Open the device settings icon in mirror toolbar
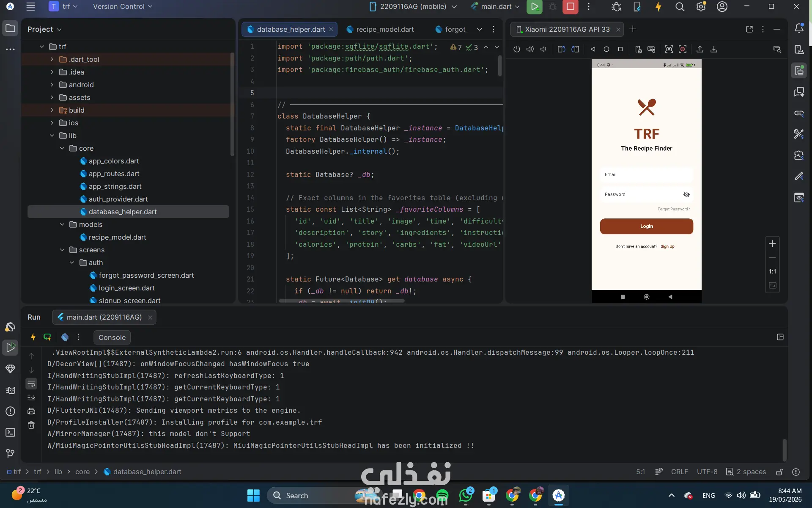Screen dimensions: 812x508 click(x=638, y=49)
